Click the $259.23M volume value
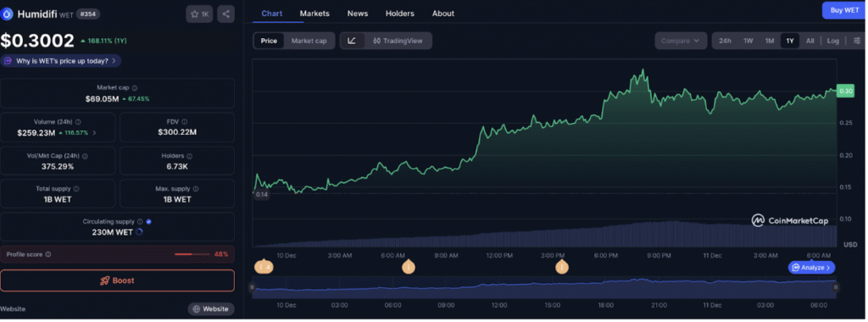The image size is (868, 322). (36, 132)
